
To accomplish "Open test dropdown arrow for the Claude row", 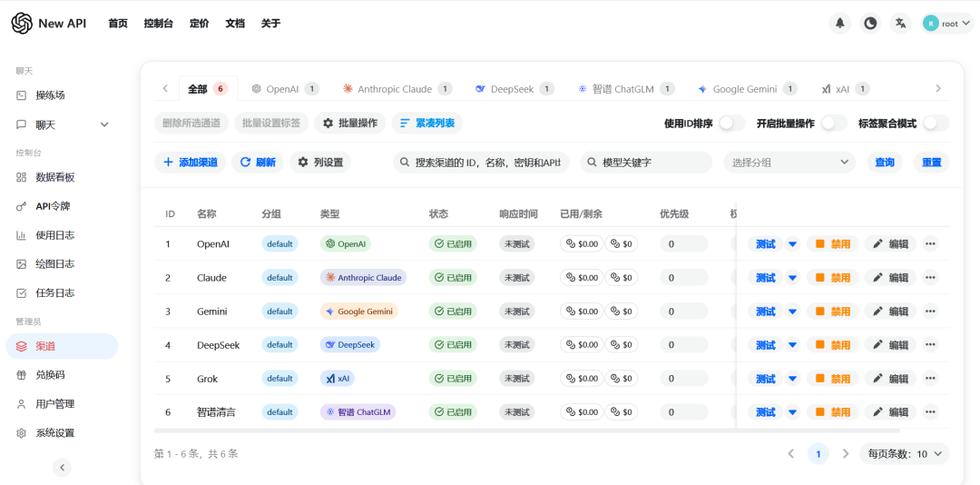I will pyautogui.click(x=792, y=278).
